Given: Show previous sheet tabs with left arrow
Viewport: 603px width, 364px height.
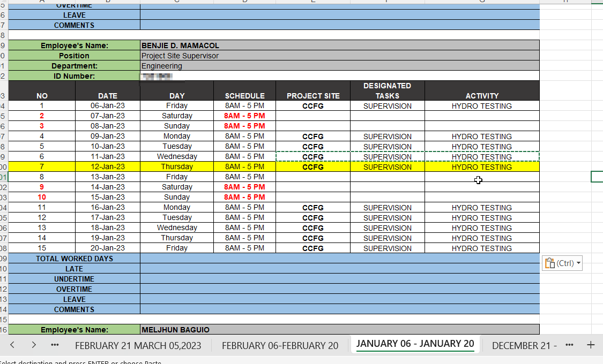Looking at the screenshot, I should [12, 345].
